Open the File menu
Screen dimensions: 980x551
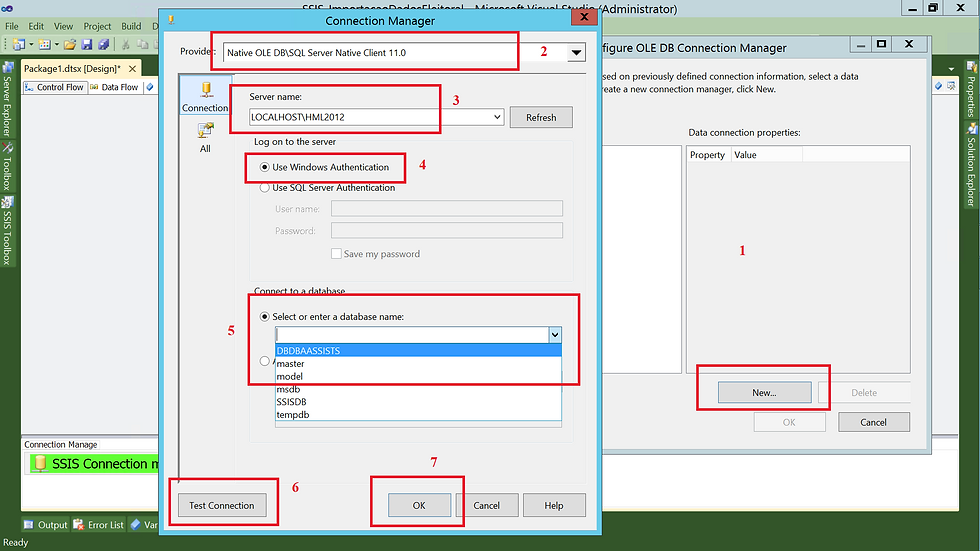click(12, 26)
